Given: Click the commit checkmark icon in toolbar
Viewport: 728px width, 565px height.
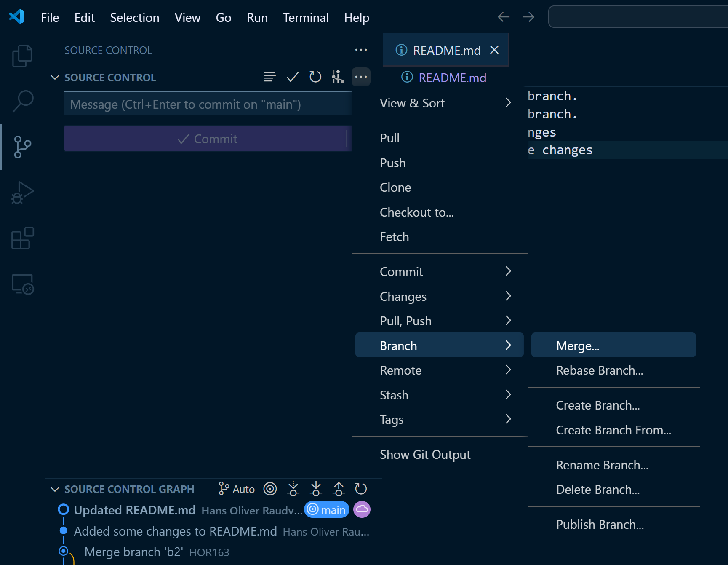Looking at the screenshot, I should point(293,77).
